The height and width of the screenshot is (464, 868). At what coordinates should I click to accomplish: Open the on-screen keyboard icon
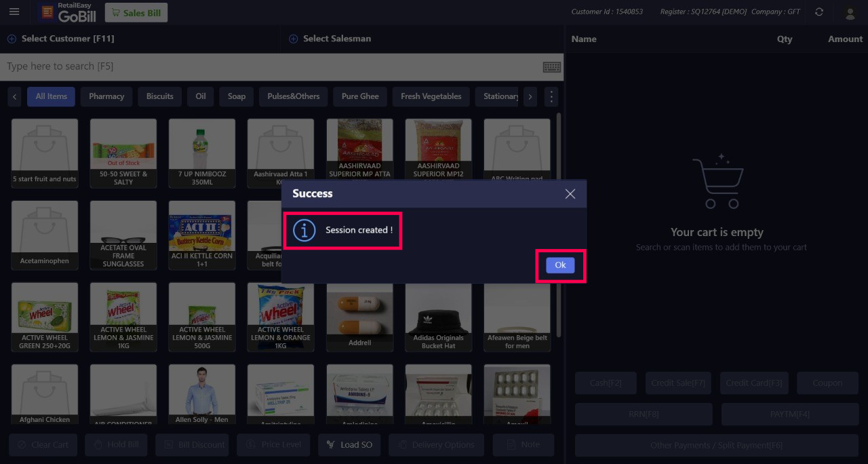[x=551, y=66]
